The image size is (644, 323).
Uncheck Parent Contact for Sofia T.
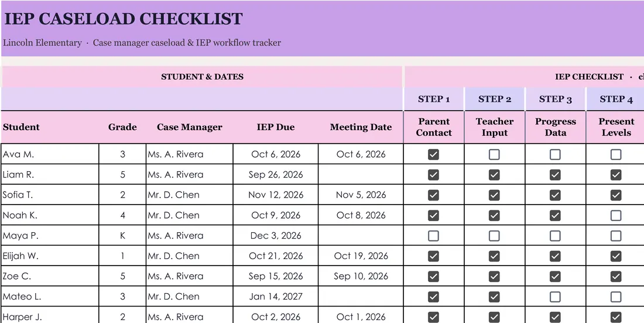433,195
